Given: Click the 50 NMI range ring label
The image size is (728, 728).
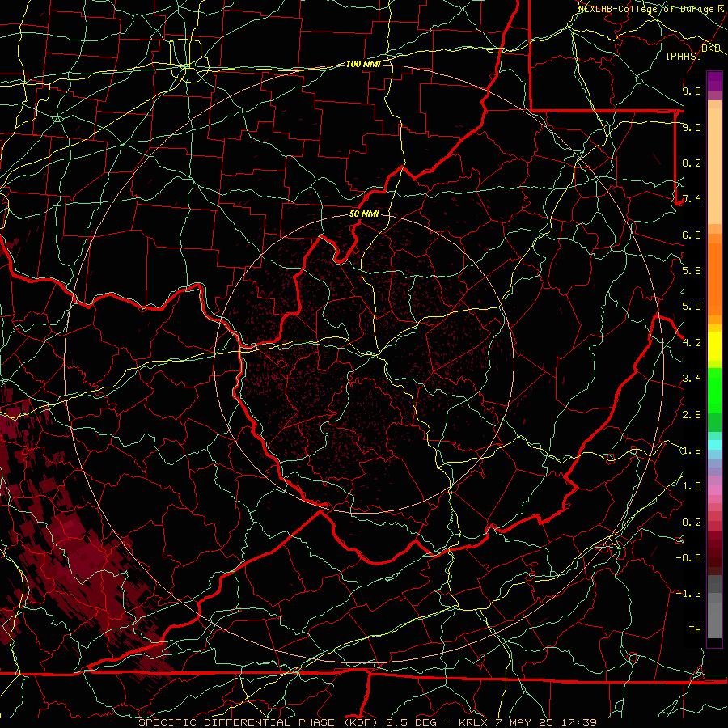Looking at the screenshot, I should click(364, 214).
